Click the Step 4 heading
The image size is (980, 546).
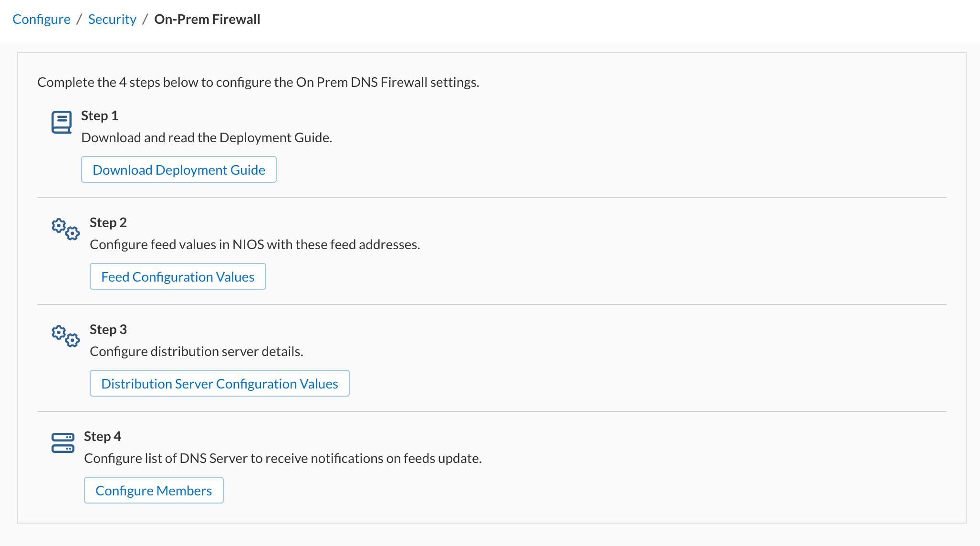102,436
